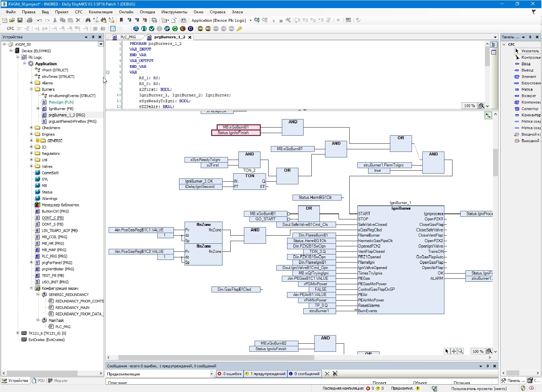Click the Cut scissors icon
The height and width of the screenshot is (392, 542).
point(55,20)
